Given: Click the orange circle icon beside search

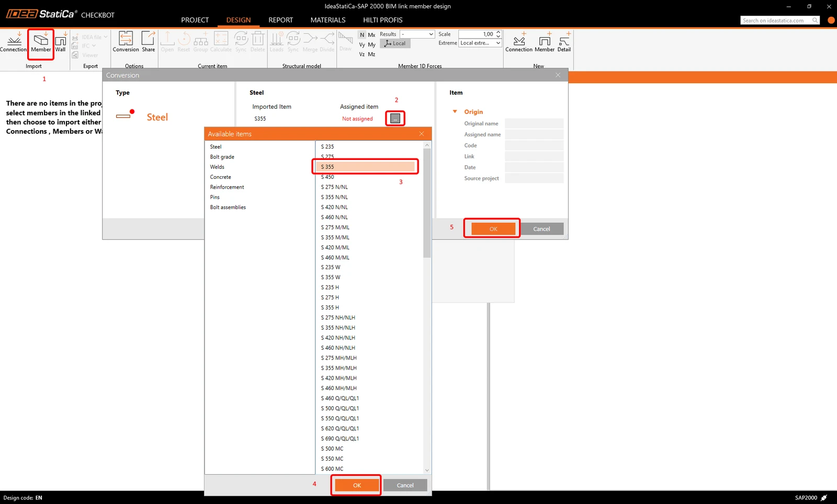Looking at the screenshot, I should tap(831, 20).
